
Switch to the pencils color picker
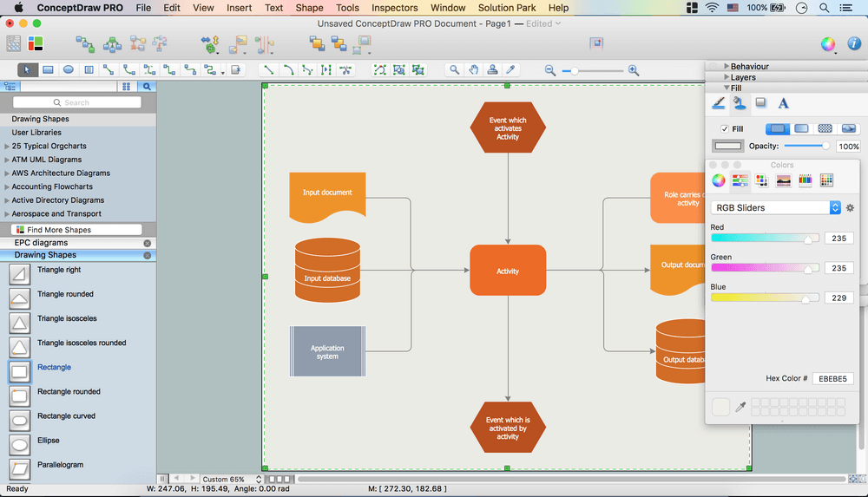click(805, 180)
